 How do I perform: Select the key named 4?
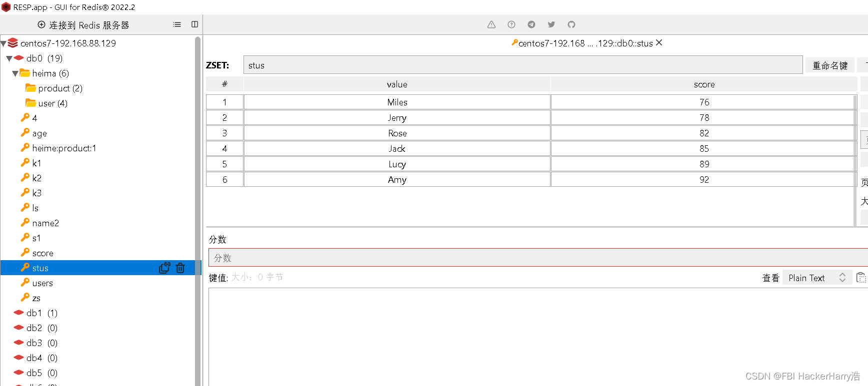pos(34,118)
